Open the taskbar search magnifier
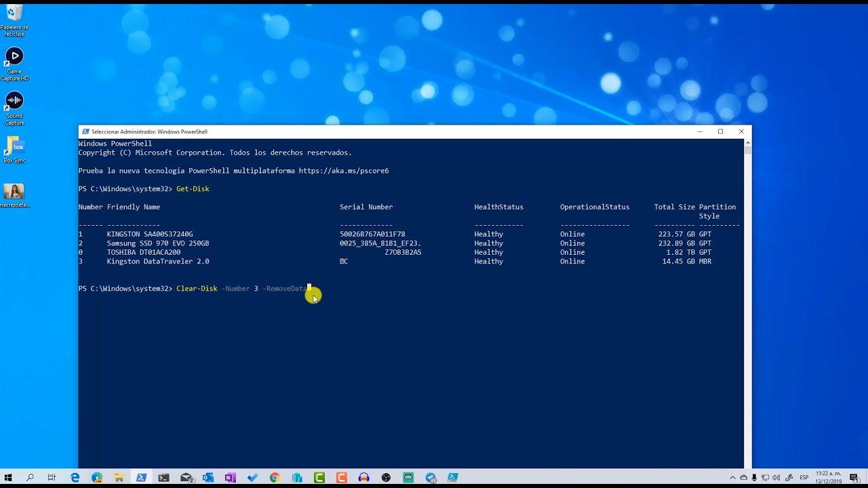 coord(30,478)
